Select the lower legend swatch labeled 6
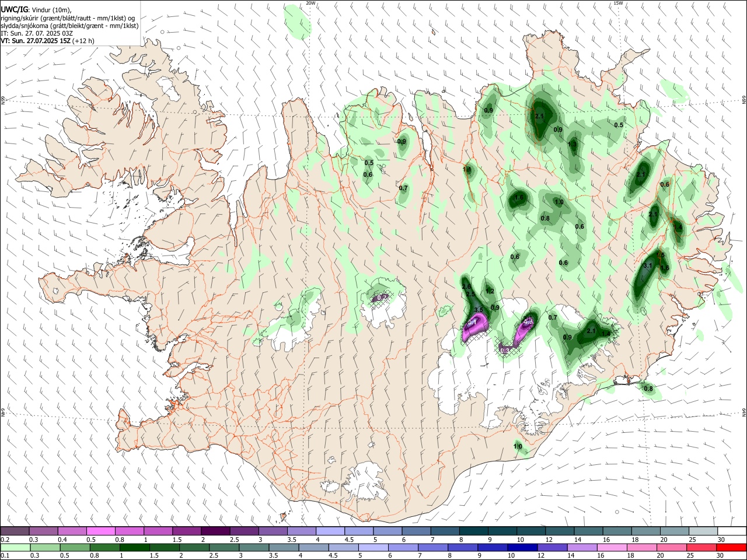747x560 pixels. point(403,547)
